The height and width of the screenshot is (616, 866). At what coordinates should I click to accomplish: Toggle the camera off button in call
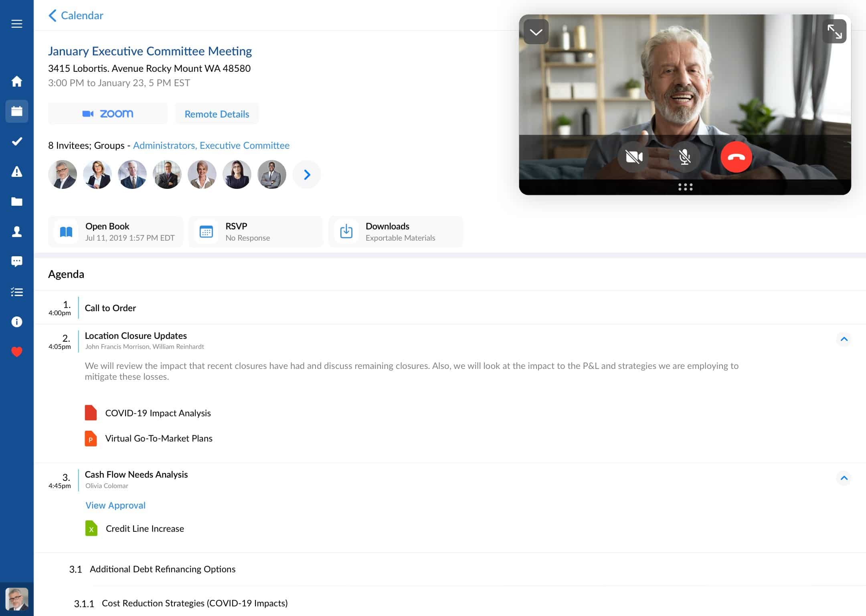coord(634,157)
